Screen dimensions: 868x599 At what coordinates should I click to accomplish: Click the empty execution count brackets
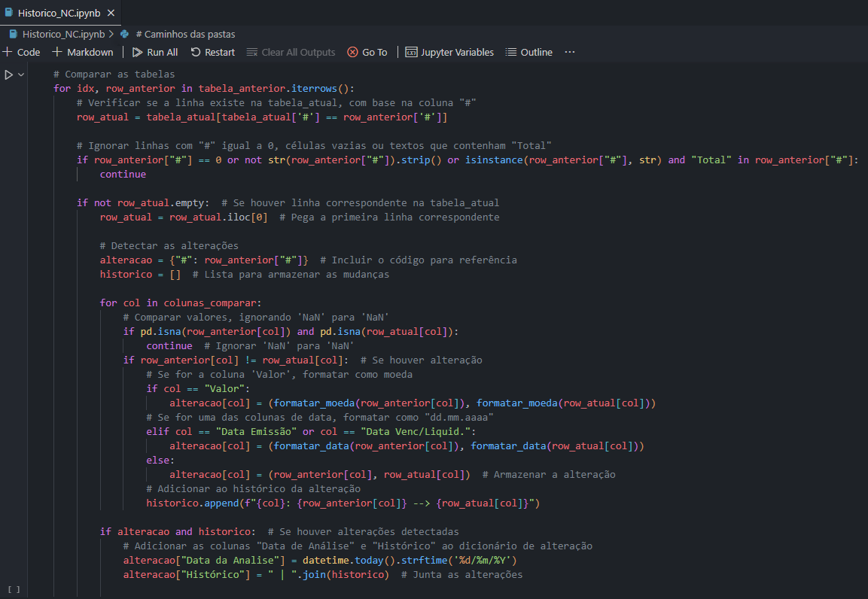(14, 589)
